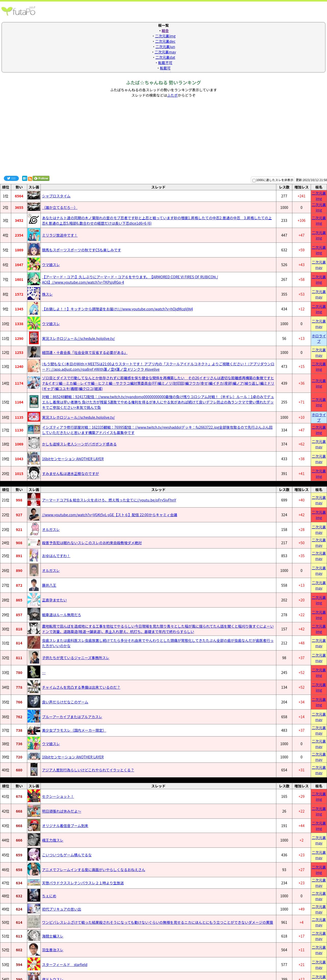
Task: Click thumbnail of 藤井八王 thread
Action: (34, 585)
